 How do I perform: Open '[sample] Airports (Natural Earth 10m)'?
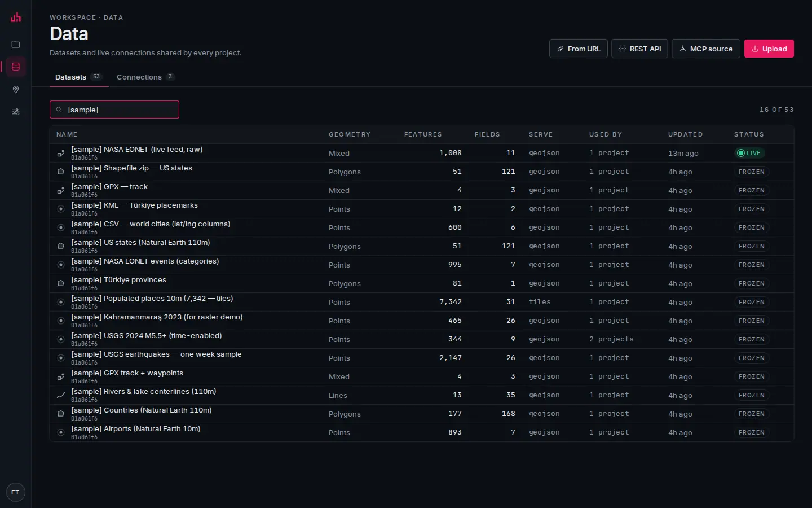pyautogui.click(x=136, y=429)
